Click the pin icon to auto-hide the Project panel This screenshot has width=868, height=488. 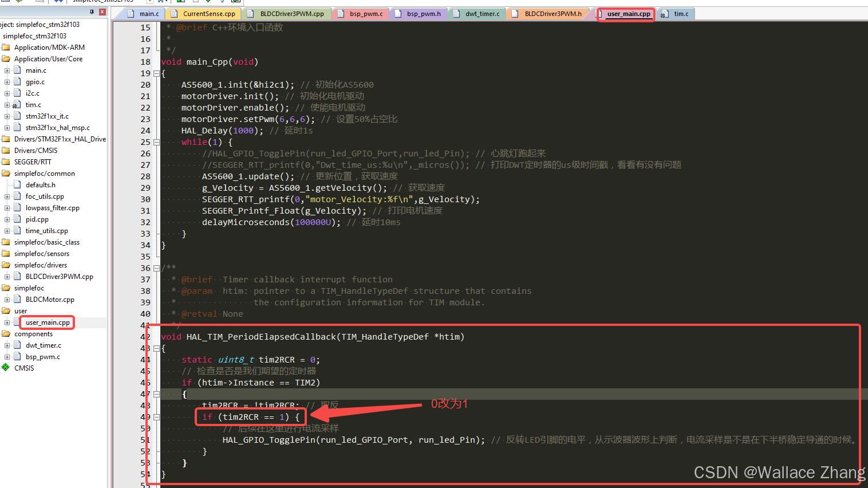92,11
